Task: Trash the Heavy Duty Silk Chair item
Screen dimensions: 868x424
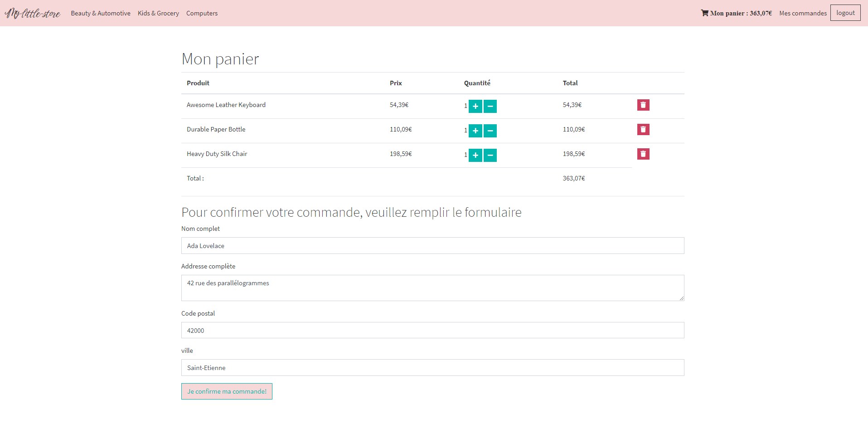Action: (643, 154)
